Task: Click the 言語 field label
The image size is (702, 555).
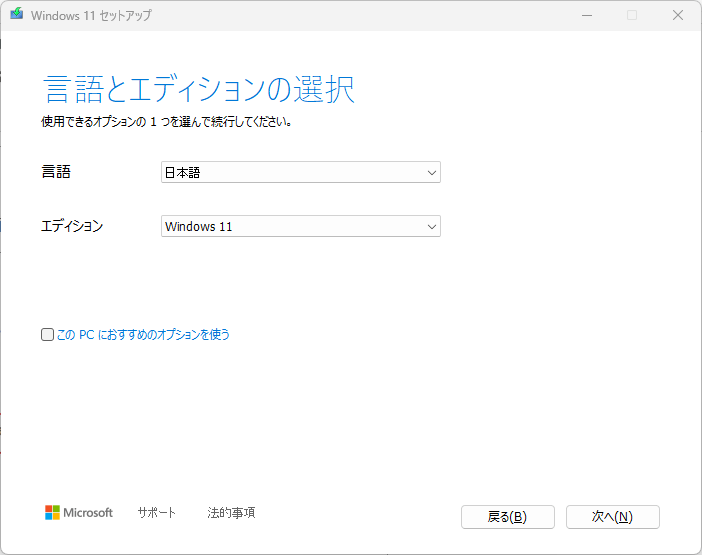Action: [56, 171]
